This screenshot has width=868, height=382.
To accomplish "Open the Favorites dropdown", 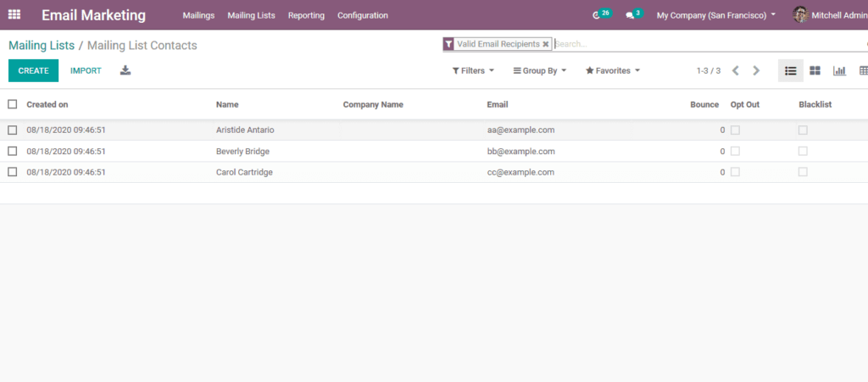I will (x=613, y=71).
